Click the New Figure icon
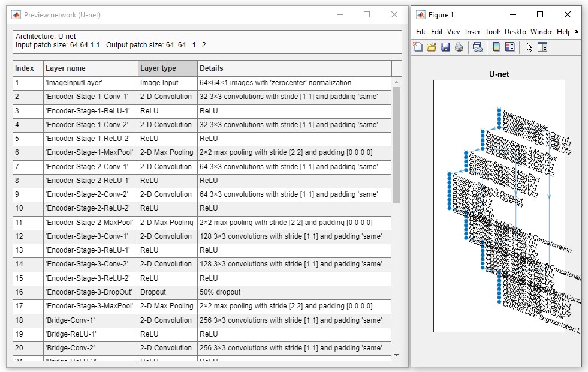 [x=418, y=47]
